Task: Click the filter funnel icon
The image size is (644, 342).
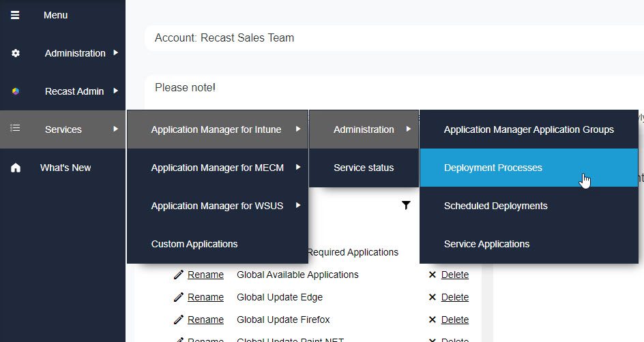Action: click(x=407, y=205)
